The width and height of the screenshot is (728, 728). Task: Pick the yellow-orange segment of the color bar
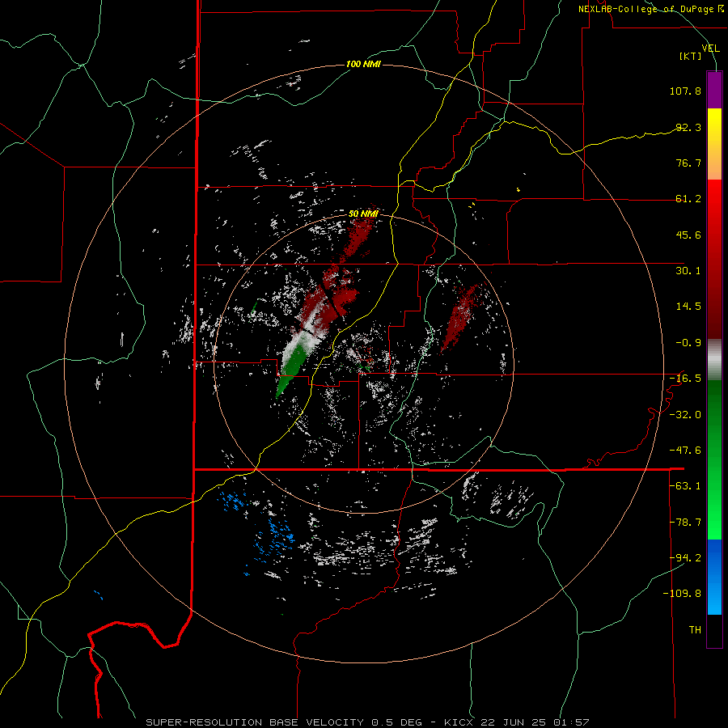(714, 144)
